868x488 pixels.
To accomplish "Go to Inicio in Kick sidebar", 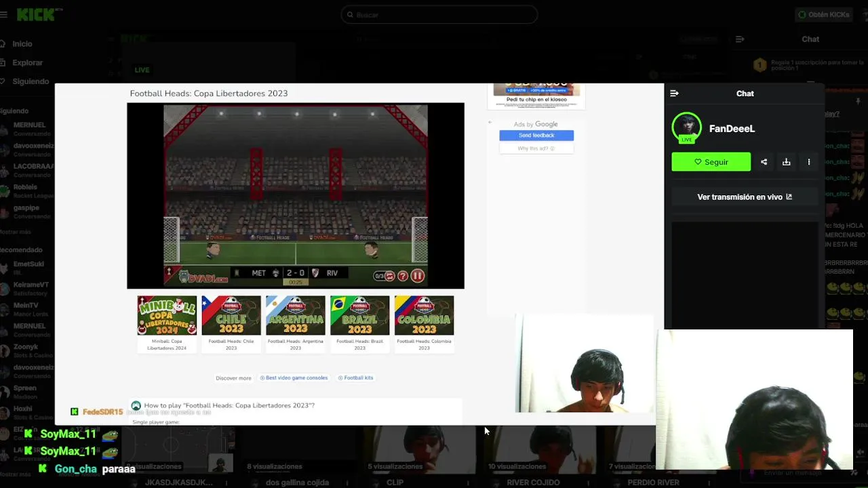I will pos(22,43).
